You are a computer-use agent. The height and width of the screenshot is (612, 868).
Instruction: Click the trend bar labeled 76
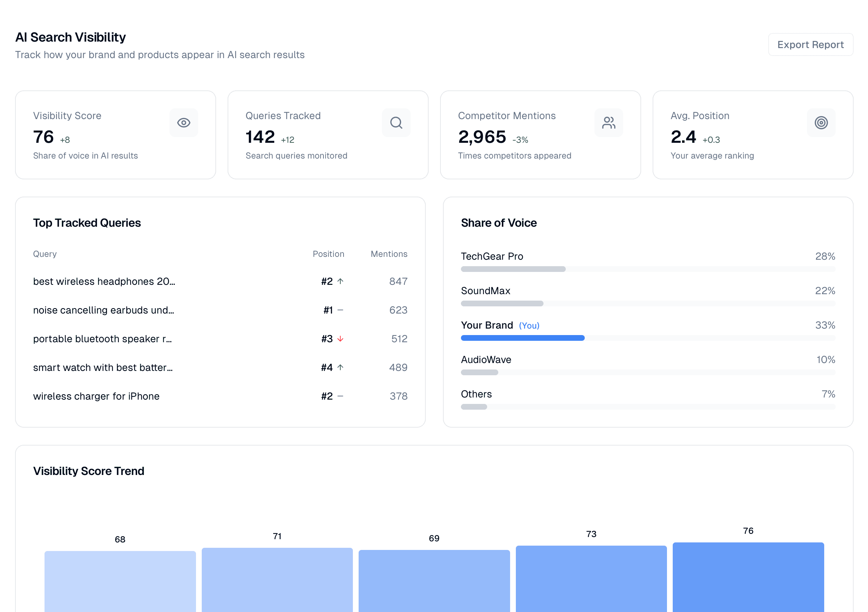748,577
